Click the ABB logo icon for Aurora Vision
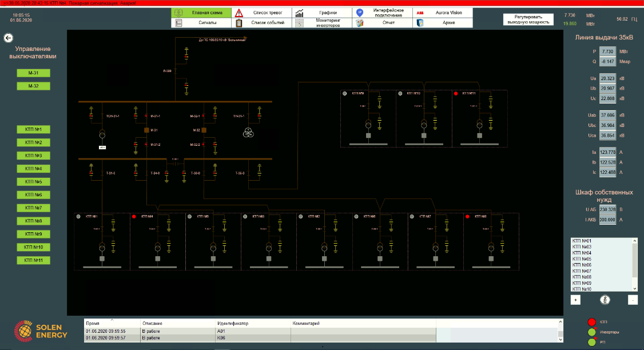Screen dimensions: 644x350 420,13
